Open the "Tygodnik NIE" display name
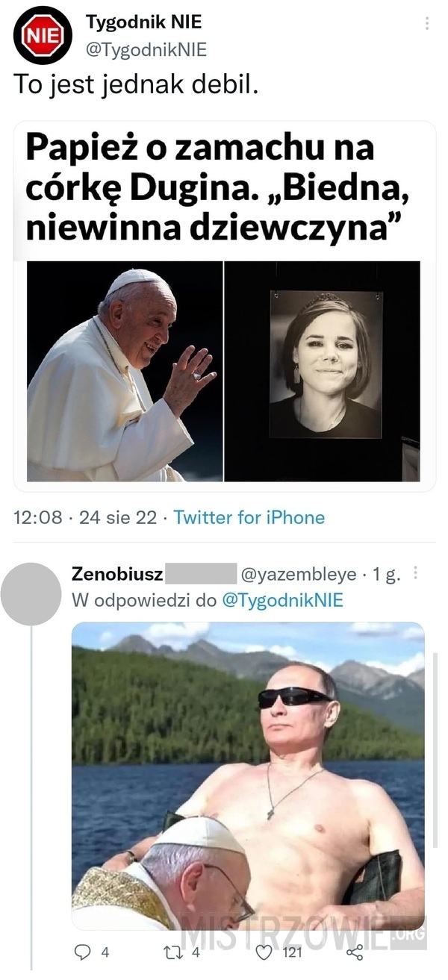Viewport: 448px width, 980px height. (x=143, y=22)
